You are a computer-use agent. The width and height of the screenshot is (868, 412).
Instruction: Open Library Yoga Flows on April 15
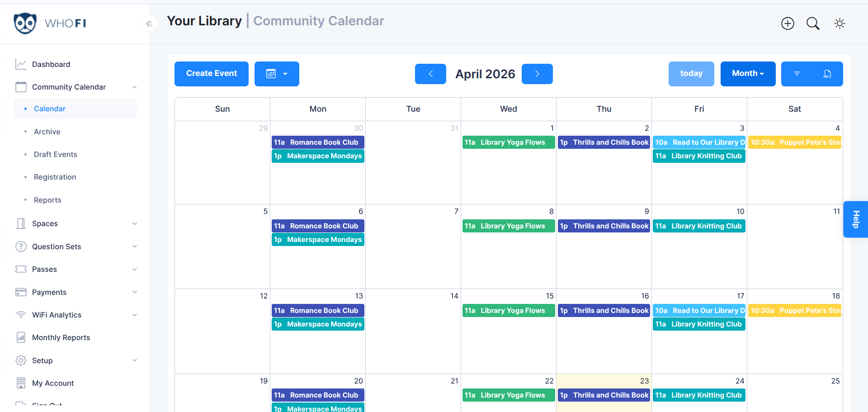click(509, 311)
